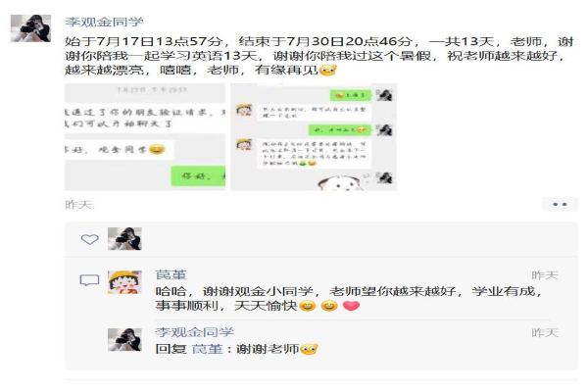The image size is (588, 392).
Task: Click the 昨天 timestamp on the reply
Action: click(545, 332)
